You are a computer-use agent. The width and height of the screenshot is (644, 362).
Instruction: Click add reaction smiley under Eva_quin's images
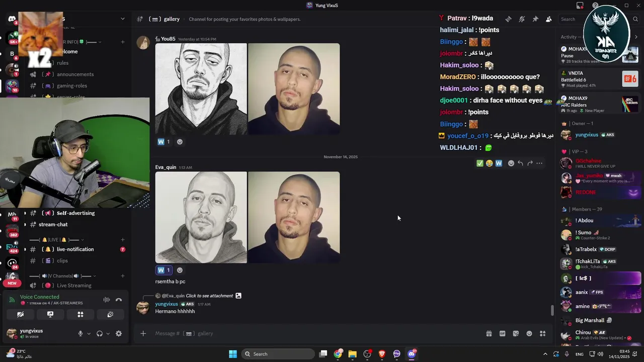pos(180,270)
